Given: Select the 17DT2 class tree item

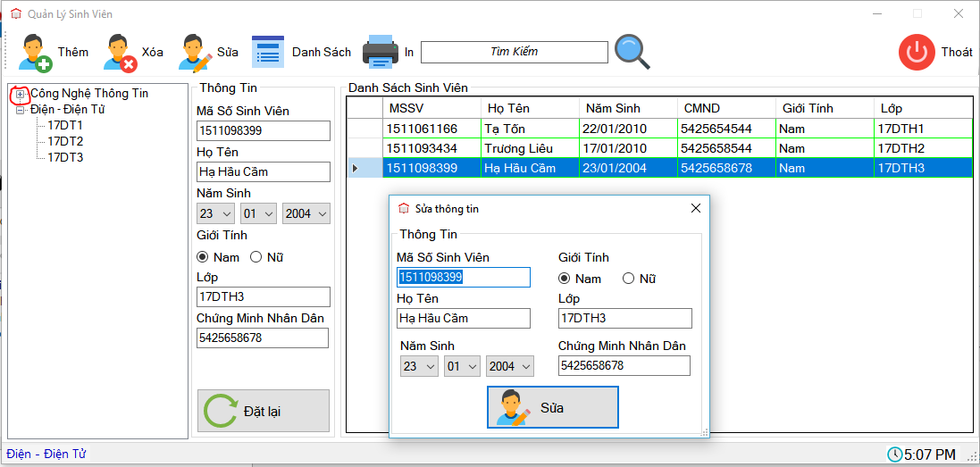Looking at the screenshot, I should pyautogui.click(x=65, y=141).
